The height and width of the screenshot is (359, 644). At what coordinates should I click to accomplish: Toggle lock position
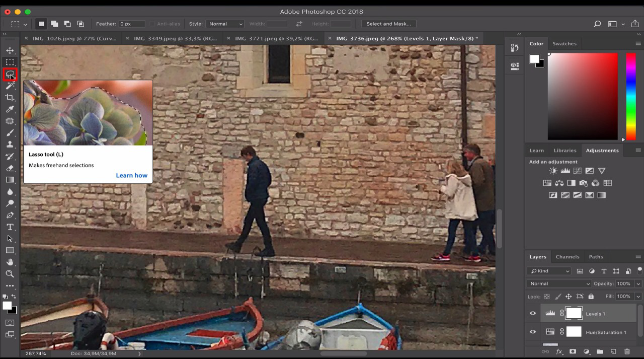pos(569,297)
